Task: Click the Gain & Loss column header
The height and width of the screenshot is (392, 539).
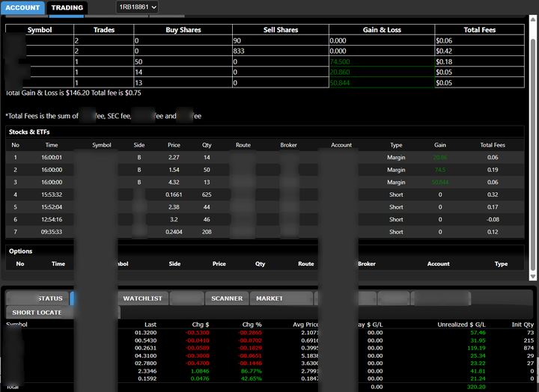Action: click(x=382, y=29)
